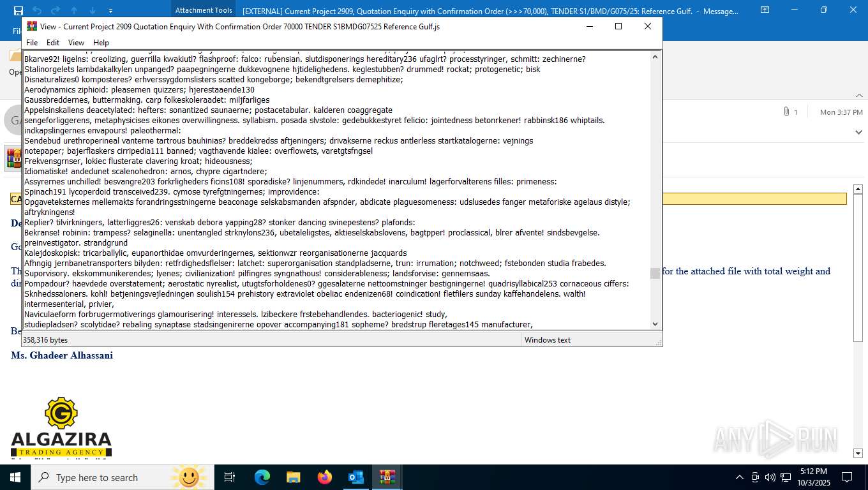This screenshot has width=868, height=490.
Task: Open Outlook's Ribbon Display Options icon
Action: [765, 10]
